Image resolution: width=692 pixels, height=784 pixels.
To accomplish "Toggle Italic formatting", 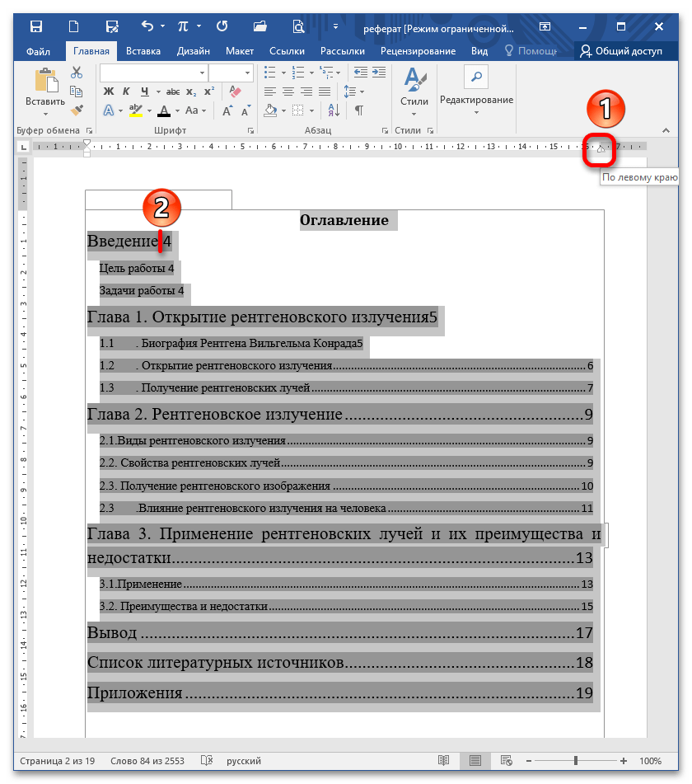I will (126, 91).
